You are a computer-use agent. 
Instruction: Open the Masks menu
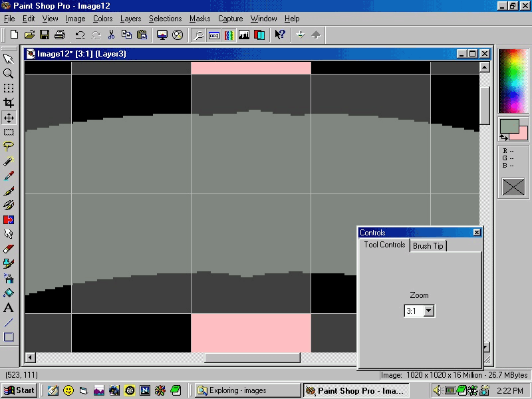199,19
